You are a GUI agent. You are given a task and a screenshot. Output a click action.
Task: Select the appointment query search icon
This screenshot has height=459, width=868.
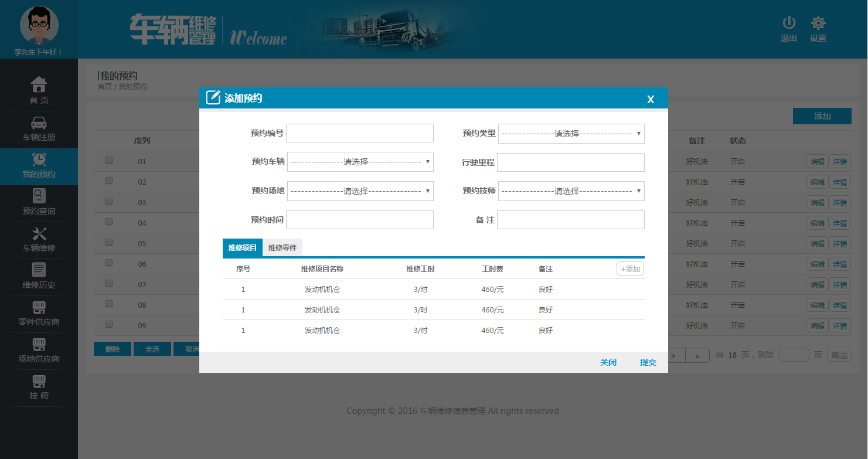click(x=39, y=196)
